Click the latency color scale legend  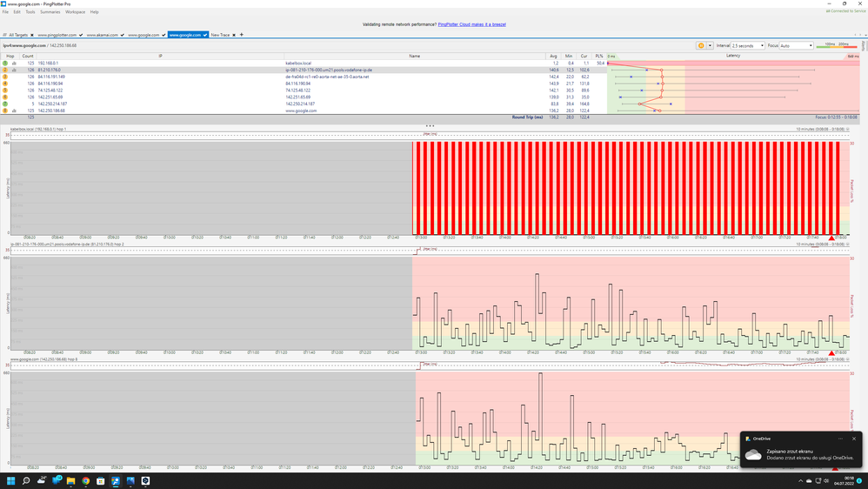tap(836, 45)
